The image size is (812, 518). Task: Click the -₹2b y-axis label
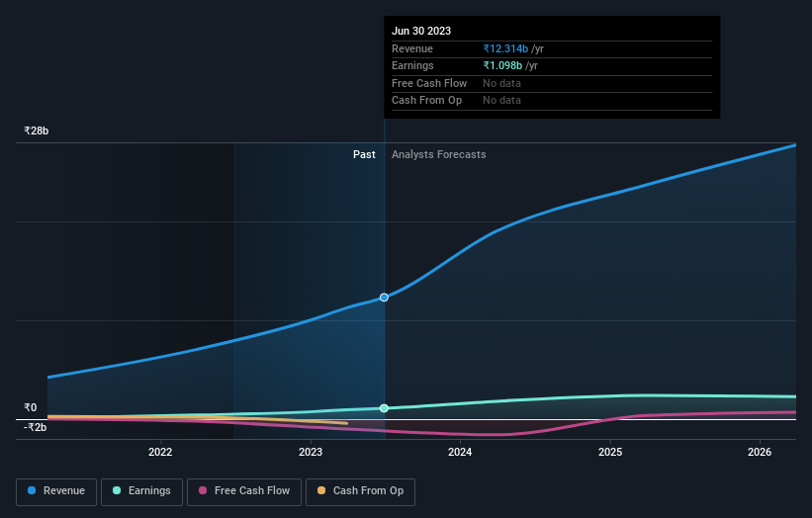(x=36, y=427)
